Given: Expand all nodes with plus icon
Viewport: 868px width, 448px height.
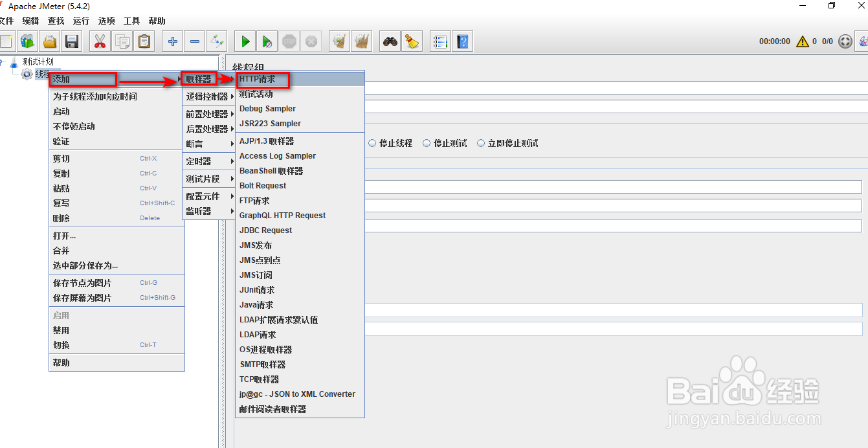Looking at the screenshot, I should click(172, 41).
